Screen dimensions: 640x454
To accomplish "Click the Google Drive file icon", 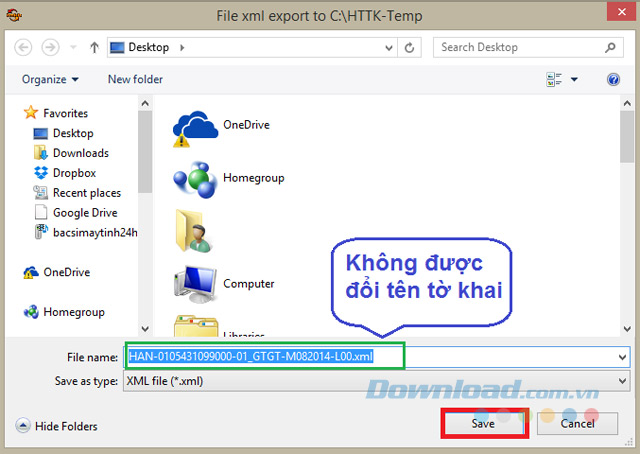I will 41,212.
